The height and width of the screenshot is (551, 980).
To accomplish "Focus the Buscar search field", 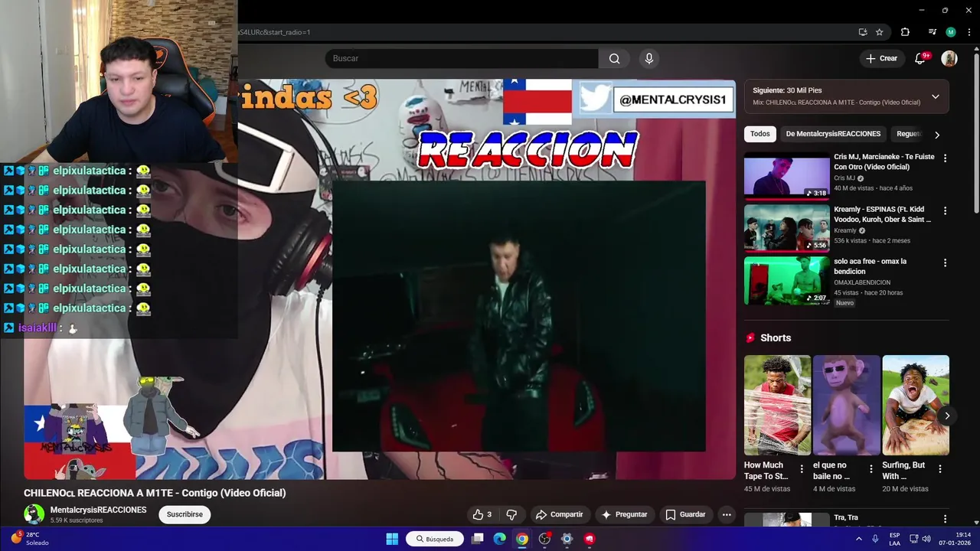I will pyautogui.click(x=462, y=59).
